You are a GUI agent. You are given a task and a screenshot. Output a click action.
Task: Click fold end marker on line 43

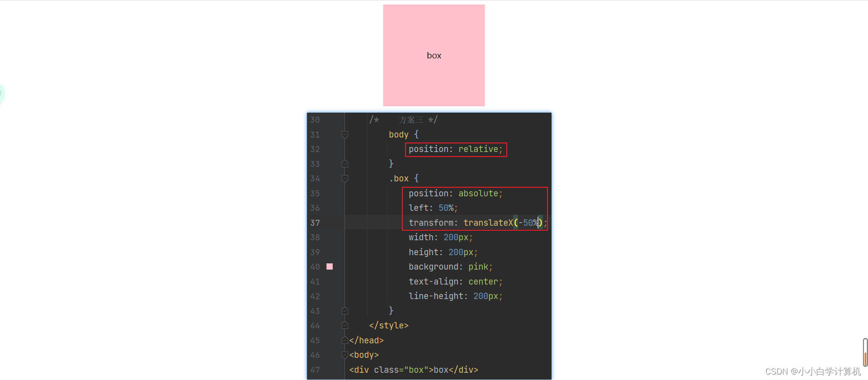[x=345, y=311]
